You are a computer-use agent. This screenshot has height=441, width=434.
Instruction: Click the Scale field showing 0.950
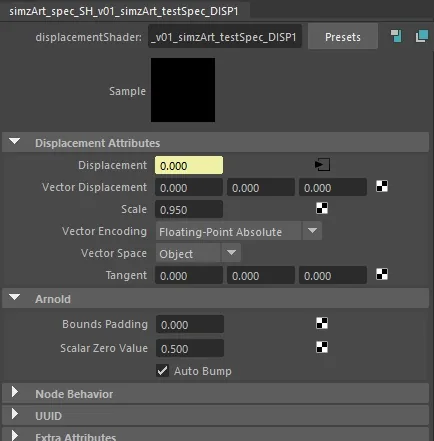coord(189,209)
